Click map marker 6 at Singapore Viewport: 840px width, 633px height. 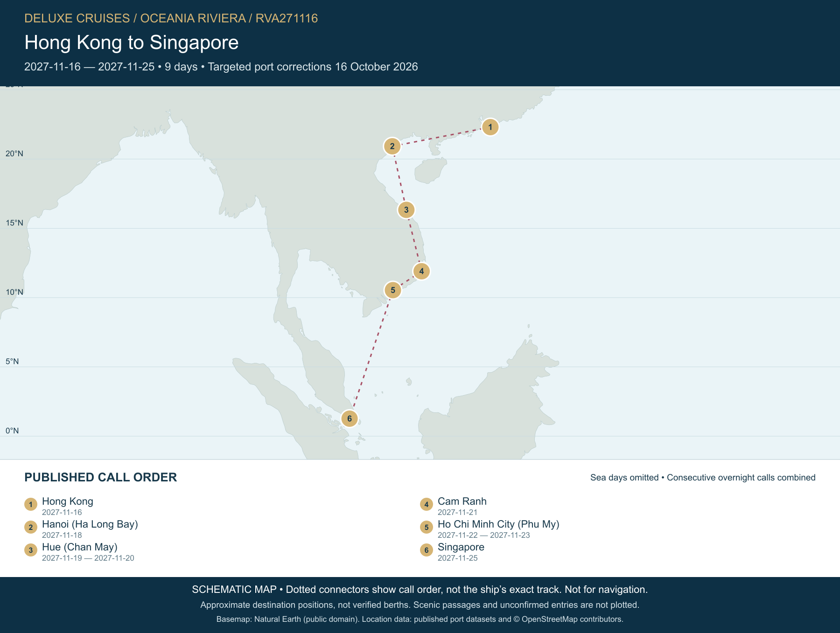pos(350,418)
